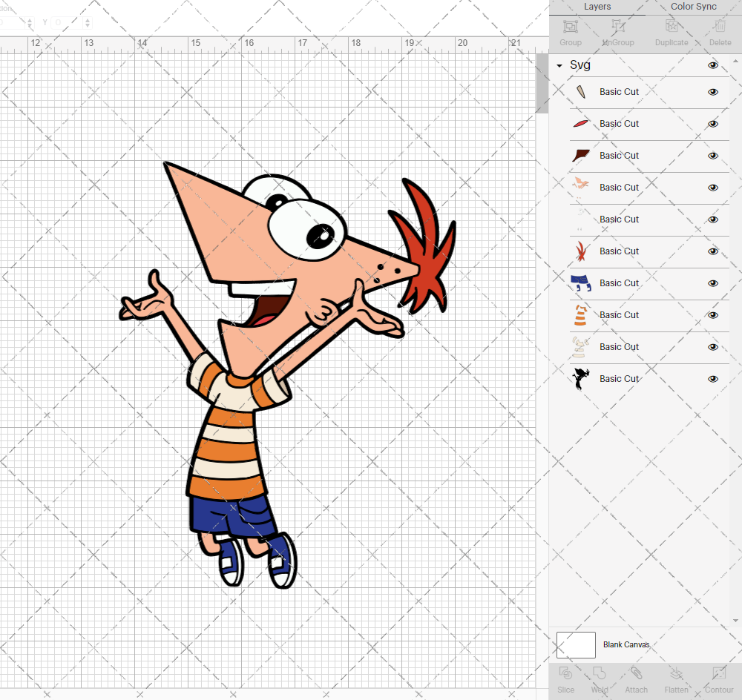Viewport: 742px width, 700px height.
Task: Switch to the Color Sync tab
Action: (693, 7)
